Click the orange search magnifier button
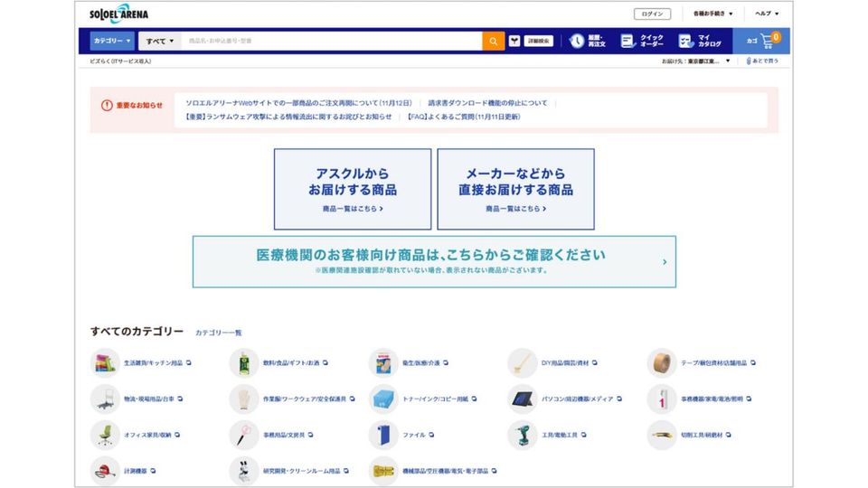The image size is (868, 488). (493, 41)
